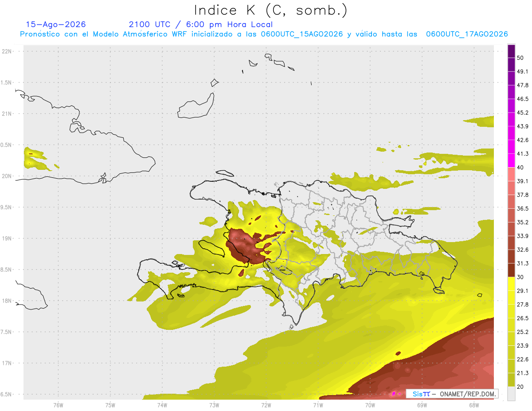The height and width of the screenshot is (411, 532).
Task: Click the '35.2' color scale value
Action: [523, 222]
